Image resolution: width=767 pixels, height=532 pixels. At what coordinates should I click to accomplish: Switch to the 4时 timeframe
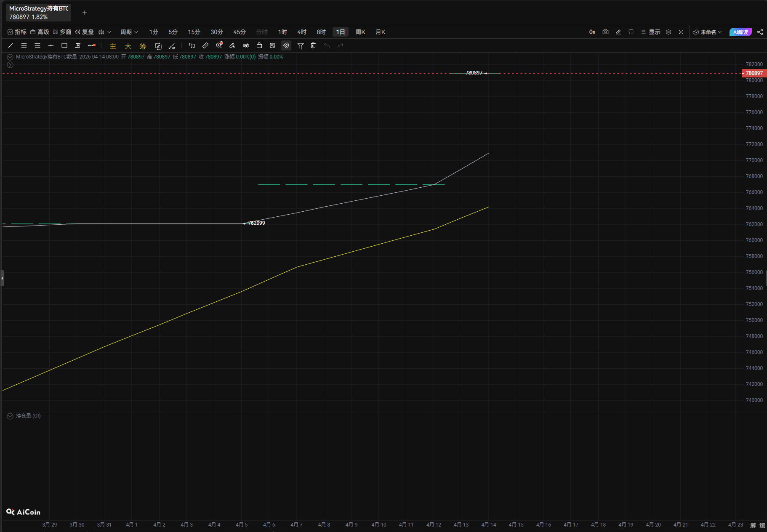302,32
